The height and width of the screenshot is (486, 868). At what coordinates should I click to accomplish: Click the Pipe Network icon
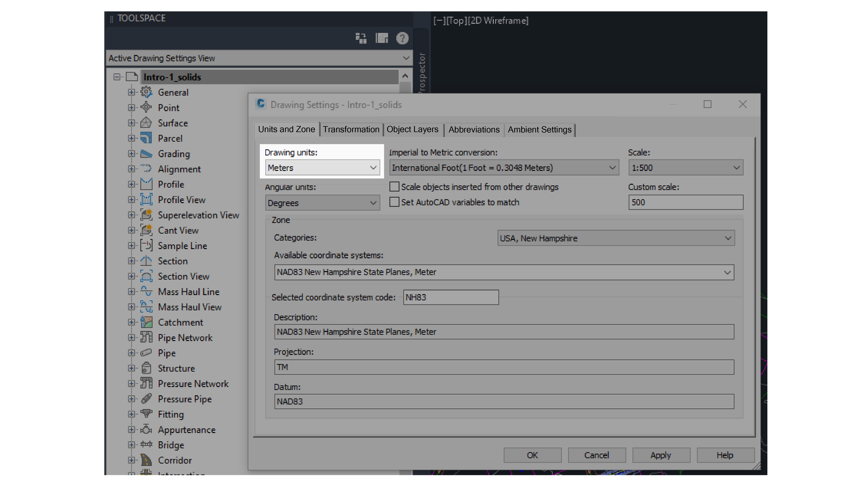146,338
